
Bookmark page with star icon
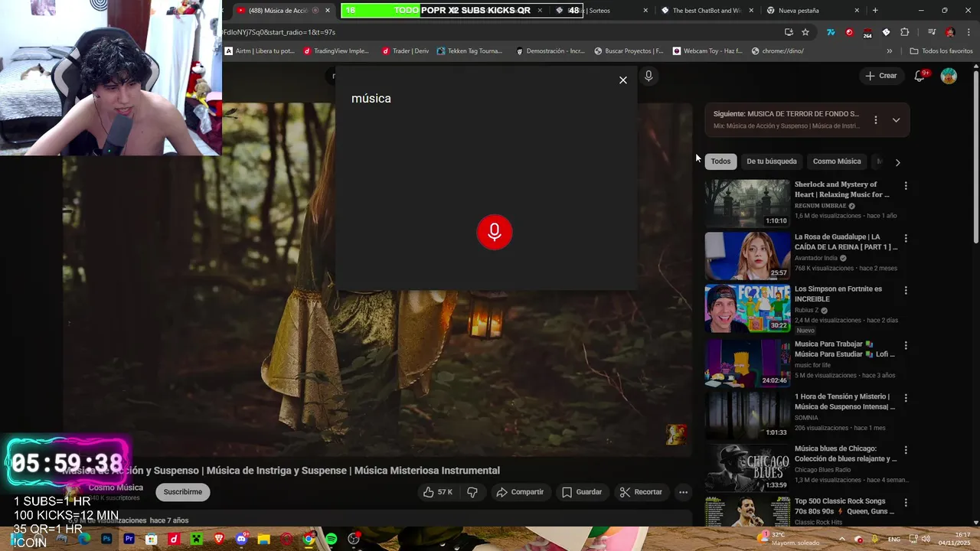(x=805, y=32)
